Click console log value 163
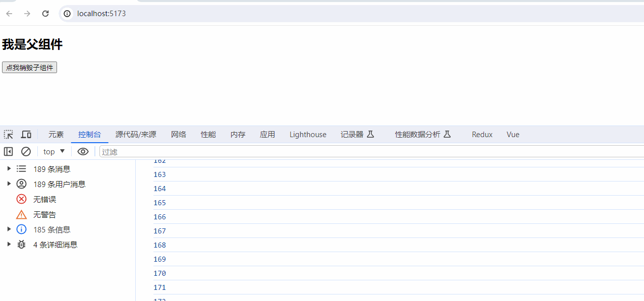Screen dimensions: 644x301 click(159, 174)
